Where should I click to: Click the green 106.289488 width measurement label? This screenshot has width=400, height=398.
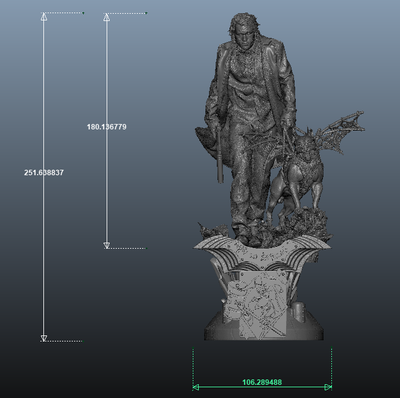click(262, 382)
